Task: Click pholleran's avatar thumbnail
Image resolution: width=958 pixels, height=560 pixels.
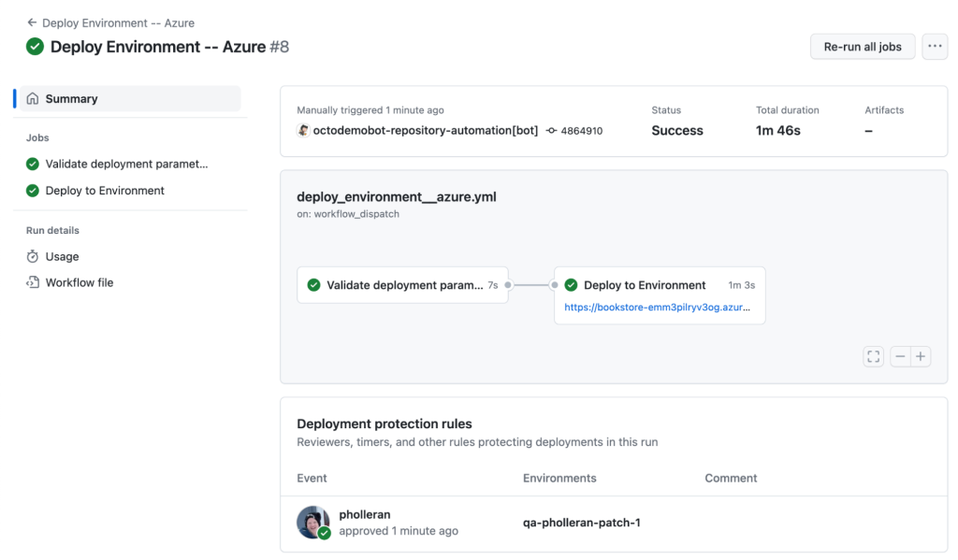Action: (x=312, y=522)
